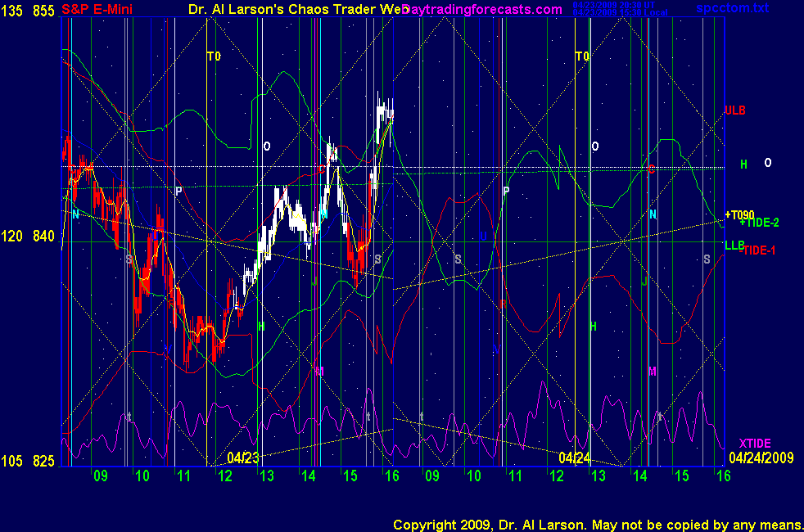
Task: Select the "120 840" price axis label
Action: pyautogui.click(x=27, y=236)
